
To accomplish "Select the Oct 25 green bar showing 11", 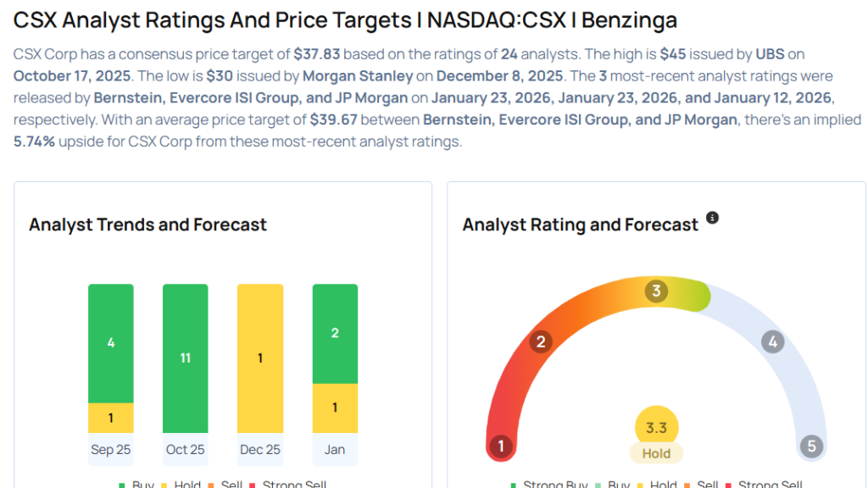I will (x=186, y=358).
